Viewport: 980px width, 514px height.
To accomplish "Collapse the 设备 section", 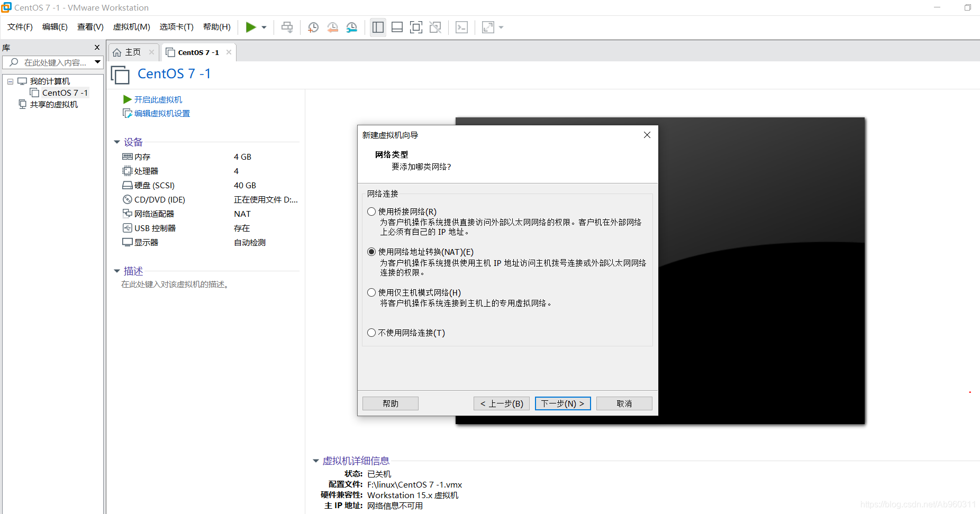I will 117,142.
